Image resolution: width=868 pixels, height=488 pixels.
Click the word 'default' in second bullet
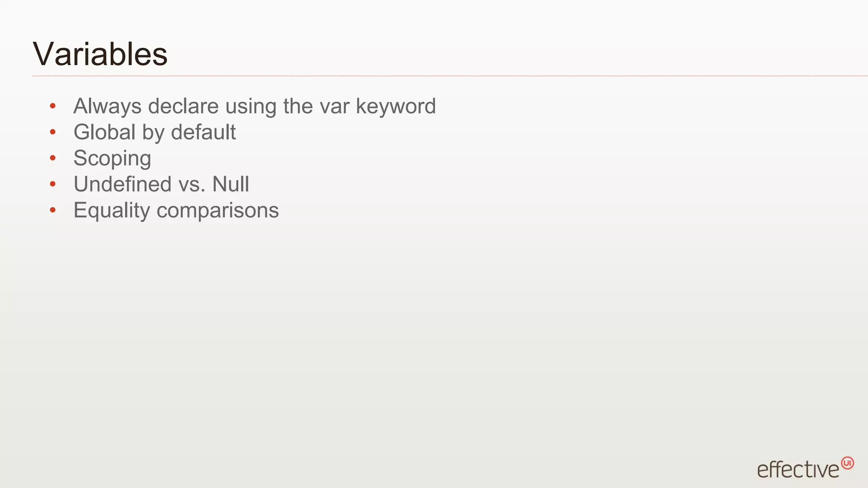click(x=203, y=132)
